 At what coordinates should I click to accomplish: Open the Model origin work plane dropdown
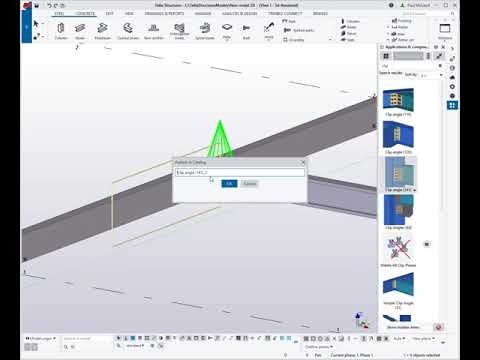41,338
